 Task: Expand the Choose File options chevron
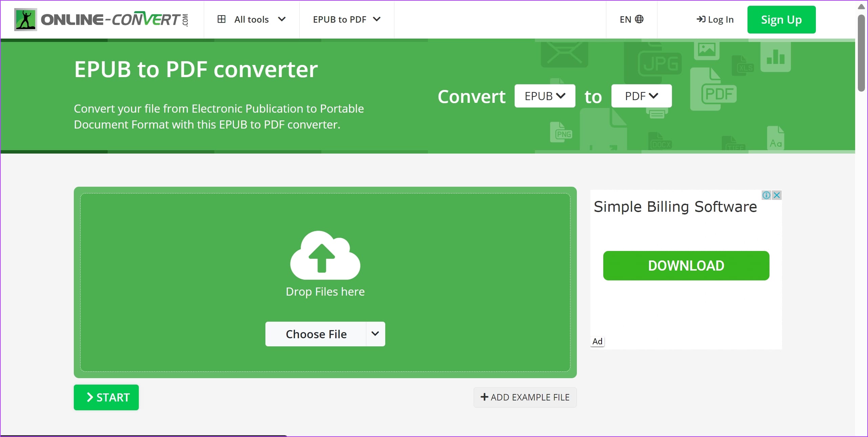coord(375,334)
